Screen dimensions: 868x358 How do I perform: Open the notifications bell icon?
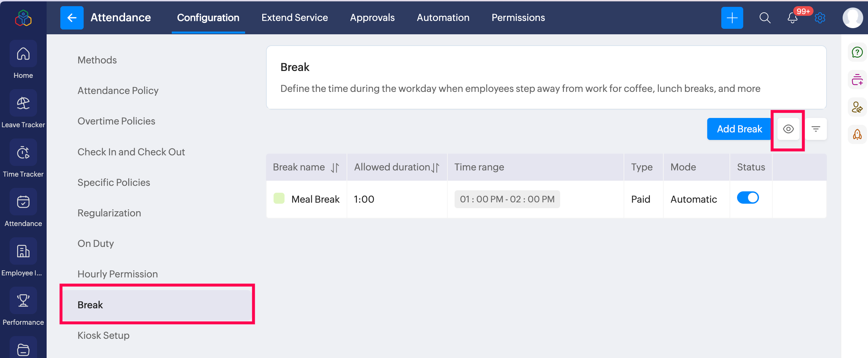(792, 18)
